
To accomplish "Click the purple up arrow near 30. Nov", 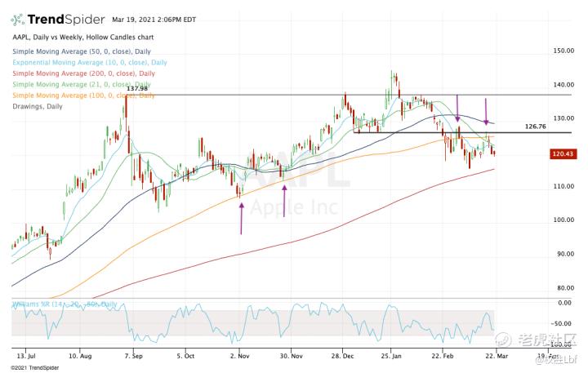I will [284, 201].
